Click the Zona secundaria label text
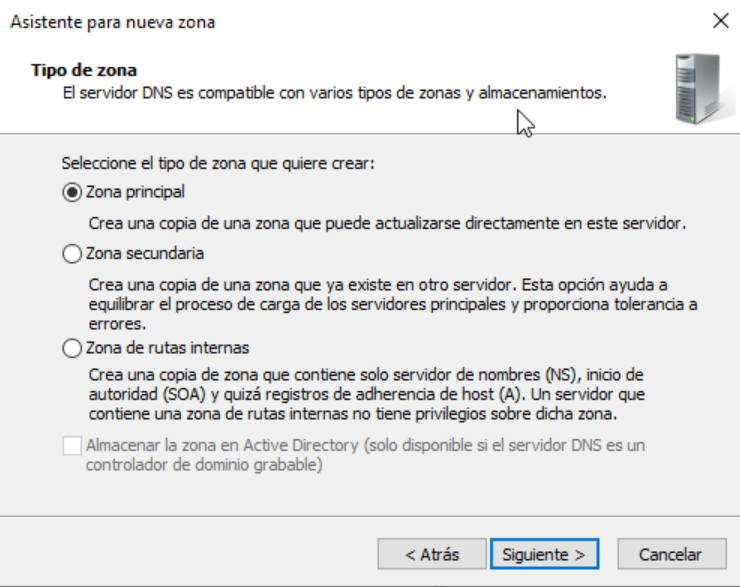Image resolution: width=740 pixels, height=587 pixels. tap(145, 253)
